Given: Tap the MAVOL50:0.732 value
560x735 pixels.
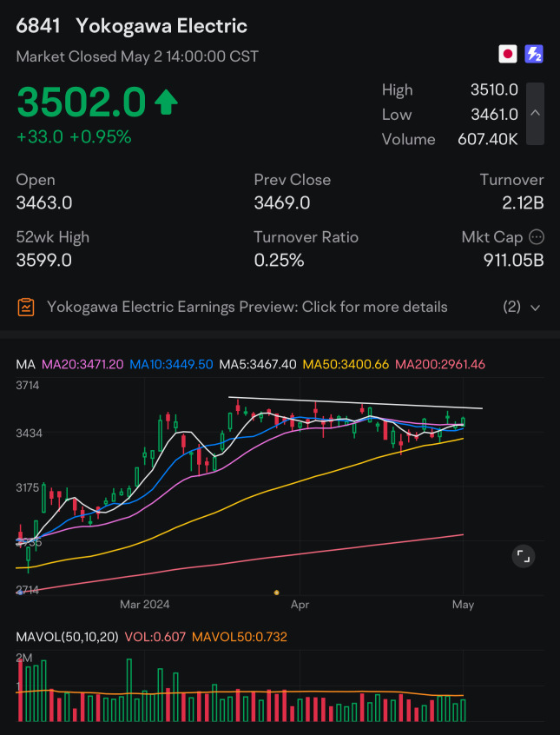Looking at the screenshot, I should pyautogui.click(x=240, y=637).
